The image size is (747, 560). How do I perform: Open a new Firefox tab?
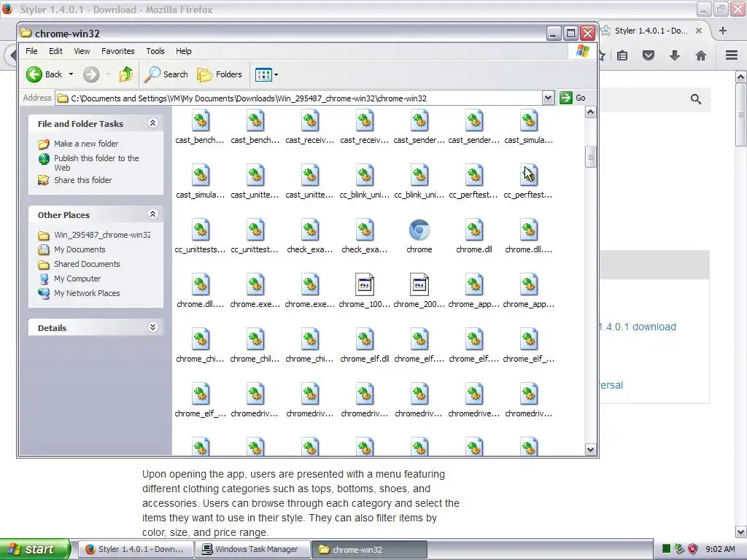pos(723,31)
